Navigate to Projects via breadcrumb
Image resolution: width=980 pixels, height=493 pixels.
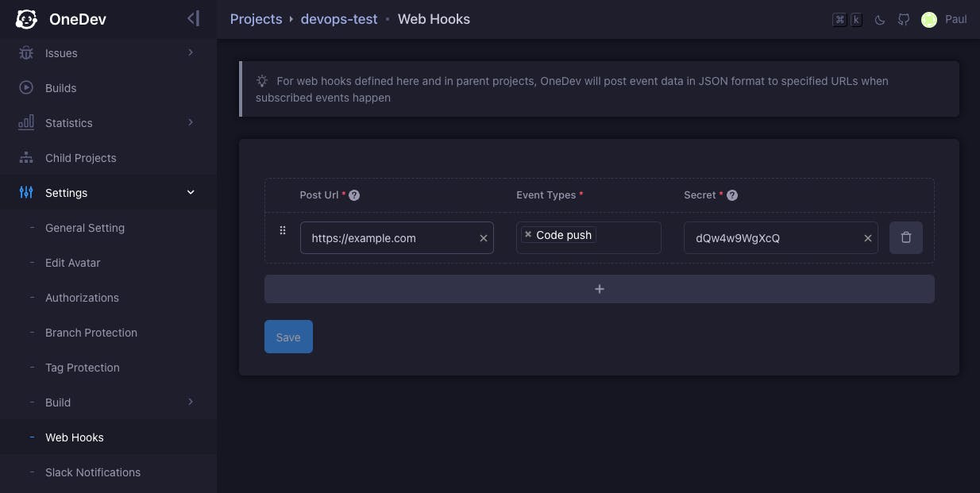click(256, 18)
